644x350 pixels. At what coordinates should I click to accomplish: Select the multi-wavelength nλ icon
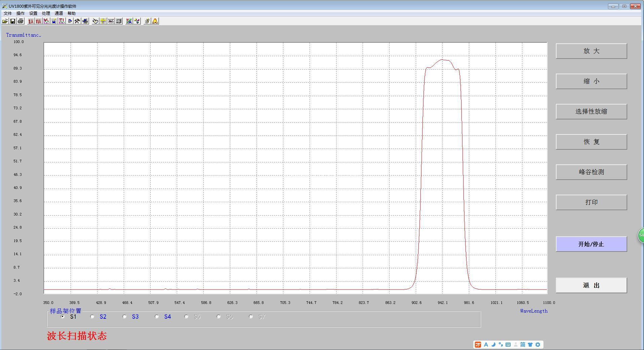point(39,21)
